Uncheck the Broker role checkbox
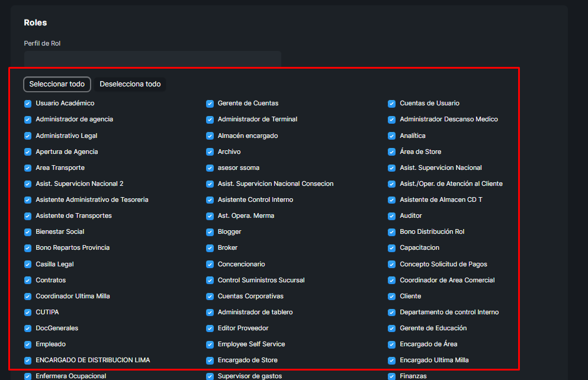The image size is (588, 380). 210,248
